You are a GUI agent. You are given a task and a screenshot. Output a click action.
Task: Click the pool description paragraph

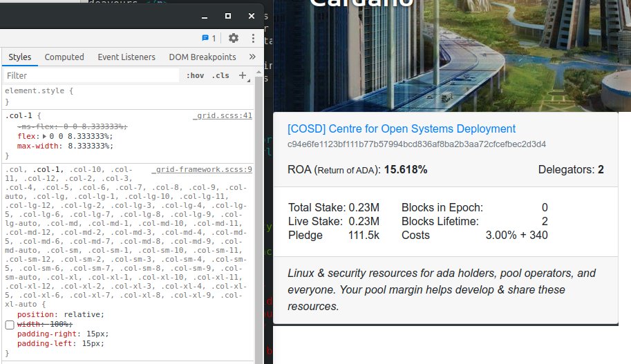(442, 289)
